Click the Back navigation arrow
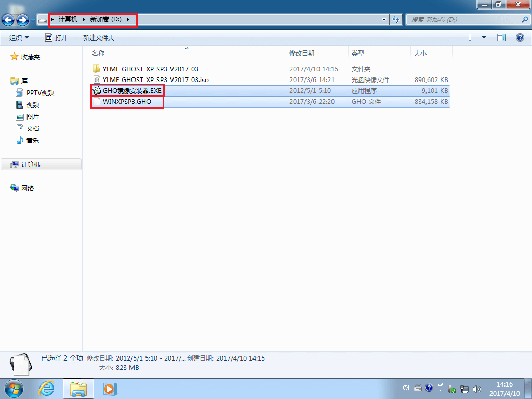Viewport: 532px width, 399px height. [8, 20]
